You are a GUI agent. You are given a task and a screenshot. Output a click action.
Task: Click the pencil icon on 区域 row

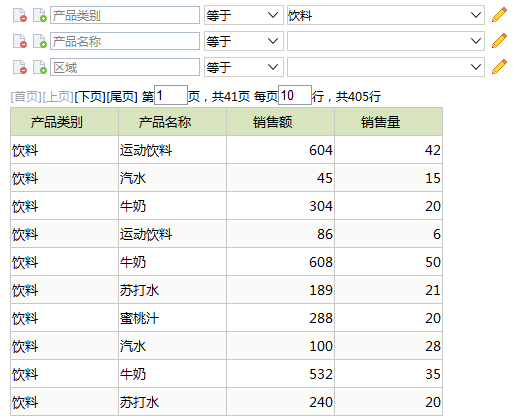(499, 67)
